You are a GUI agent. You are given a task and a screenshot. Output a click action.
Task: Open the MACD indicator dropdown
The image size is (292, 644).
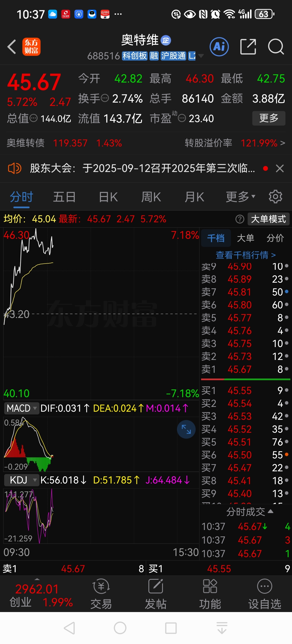21,408
